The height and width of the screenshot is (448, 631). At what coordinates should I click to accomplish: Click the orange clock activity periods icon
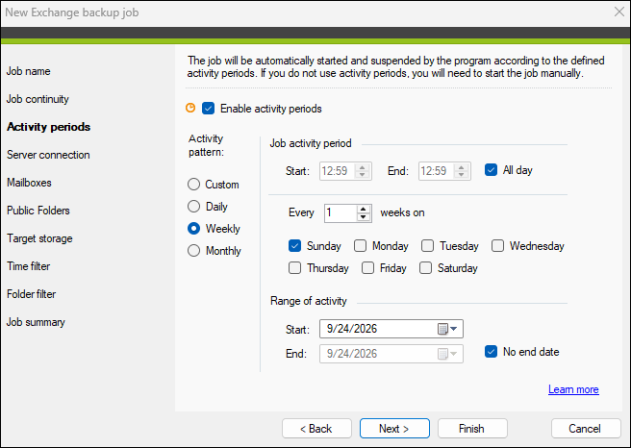190,108
